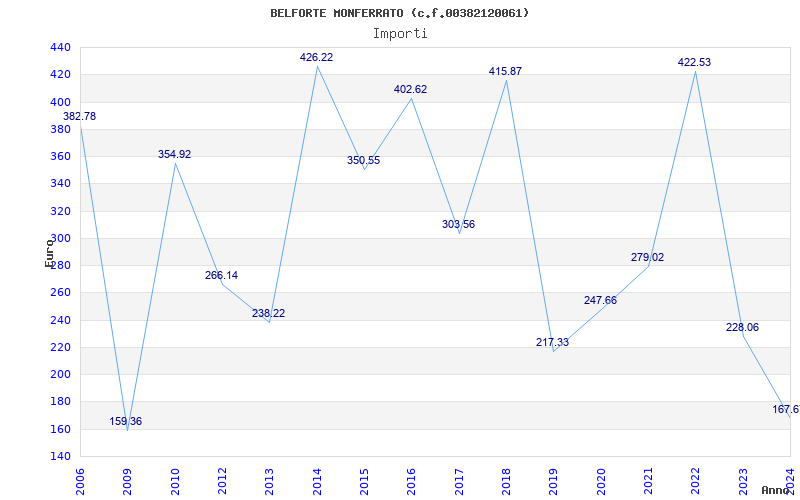Click the 400 y-axis tick
800x500 pixels.
60,102
